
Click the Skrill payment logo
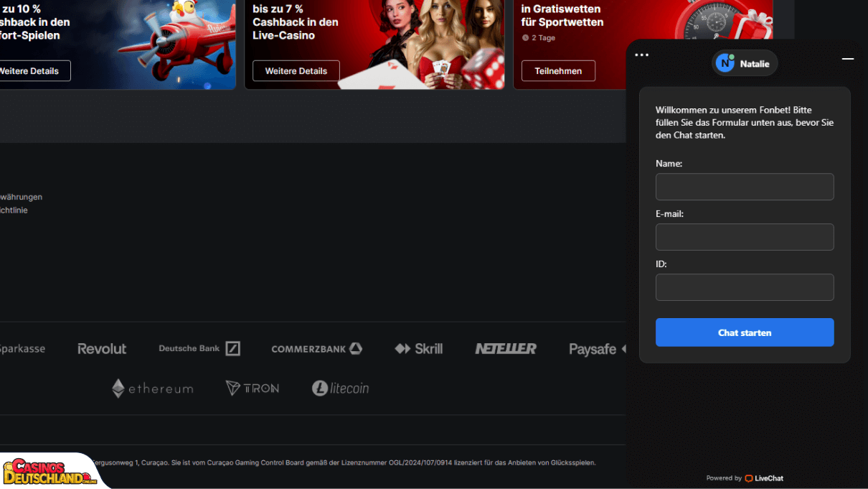click(x=419, y=349)
